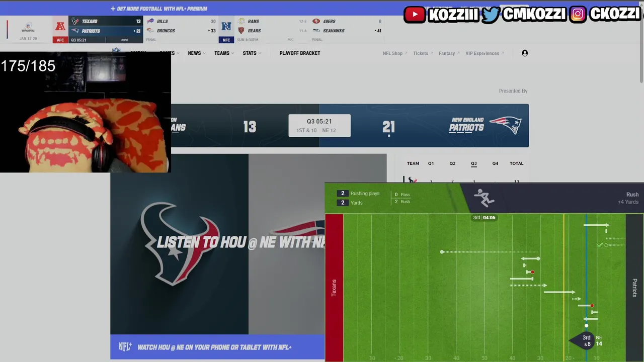
Task: Click Get More Football with NFL+ Premium banner
Action: tap(159, 9)
